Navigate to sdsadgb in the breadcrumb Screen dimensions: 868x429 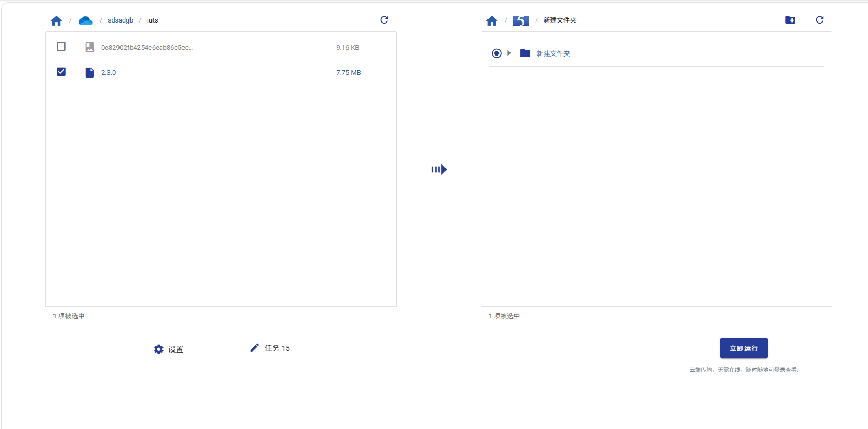pyautogui.click(x=121, y=20)
